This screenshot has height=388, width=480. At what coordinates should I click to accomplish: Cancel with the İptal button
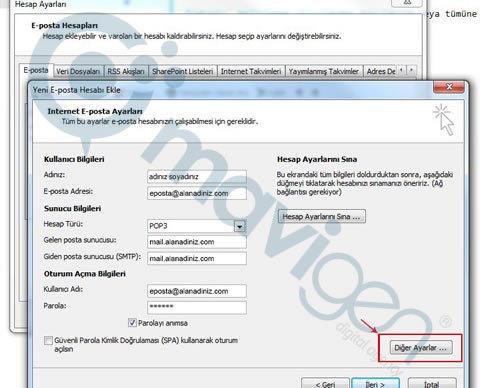point(432,384)
